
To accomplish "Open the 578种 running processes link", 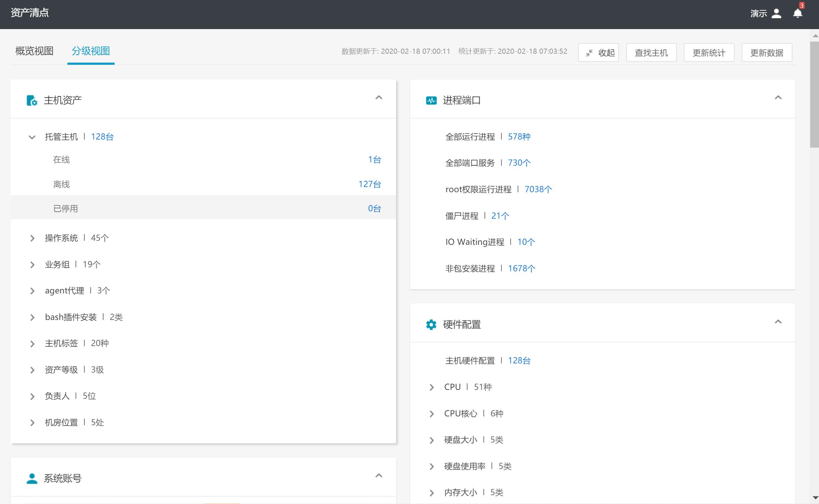I will coord(519,137).
